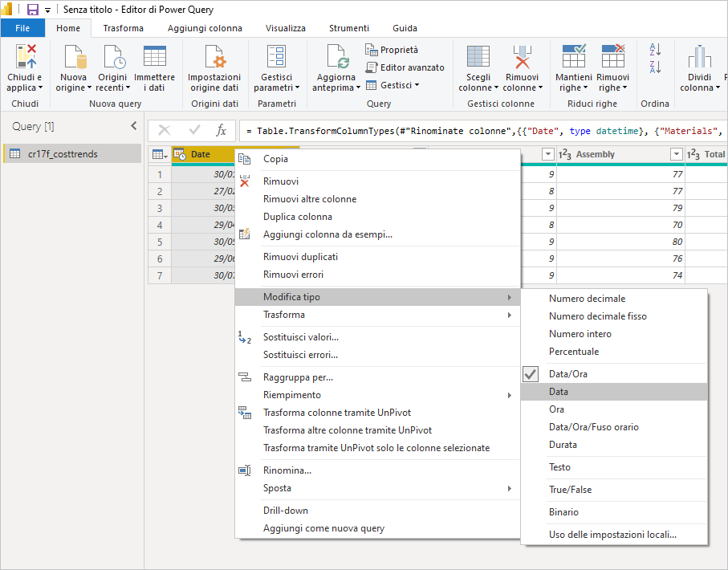This screenshot has width=728, height=570.
Task: Cancel formula with the X icon
Action: (x=165, y=131)
